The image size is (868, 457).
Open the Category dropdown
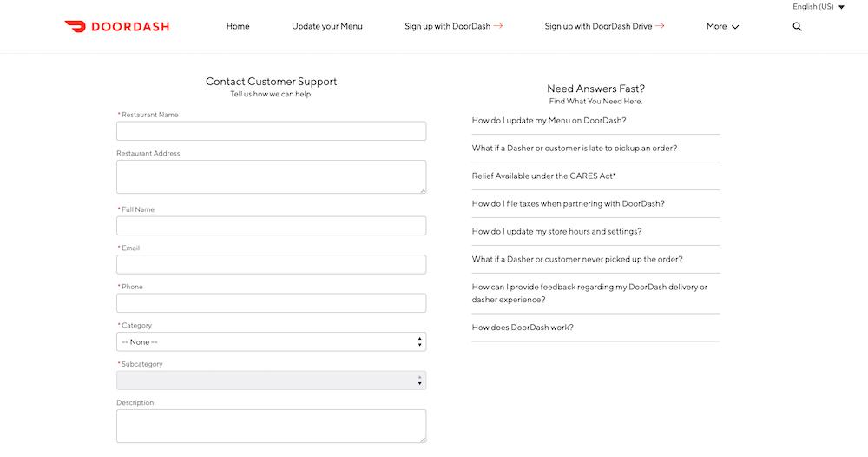click(271, 342)
